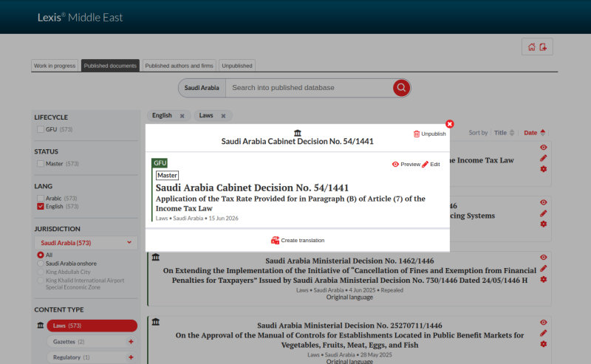Click the new document icon

543,47
